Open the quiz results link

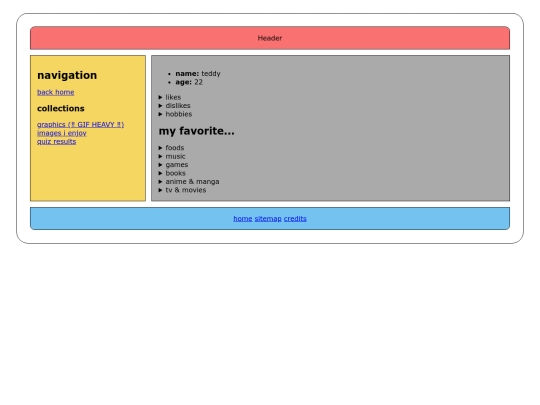56,142
